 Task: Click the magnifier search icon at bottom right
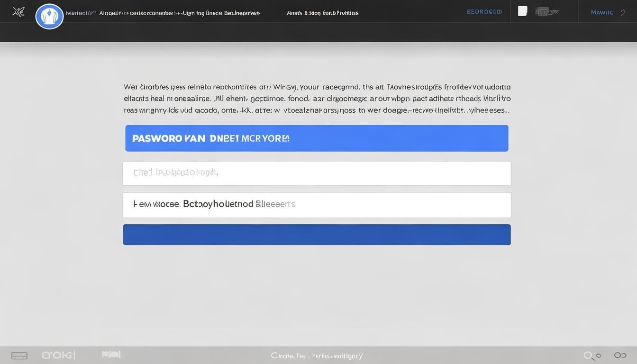pos(589,355)
